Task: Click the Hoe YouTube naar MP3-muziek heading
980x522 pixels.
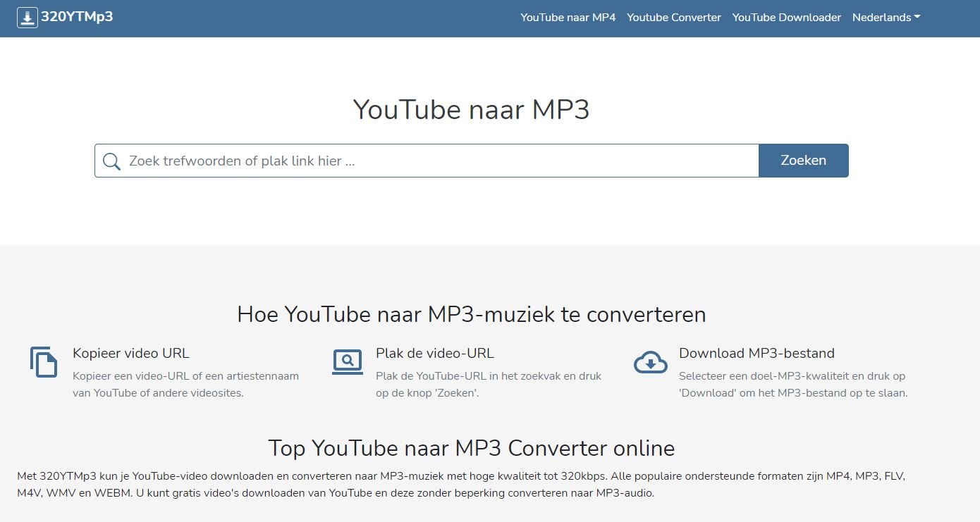Action: 471,314
